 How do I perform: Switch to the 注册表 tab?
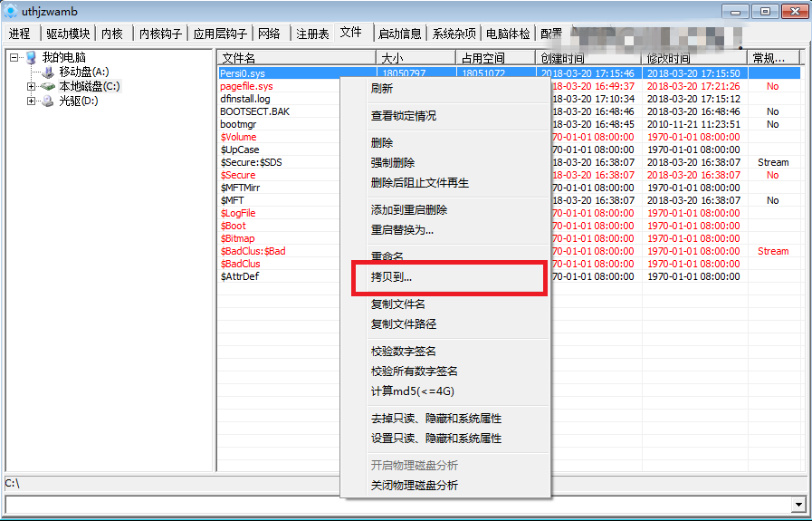pos(312,34)
